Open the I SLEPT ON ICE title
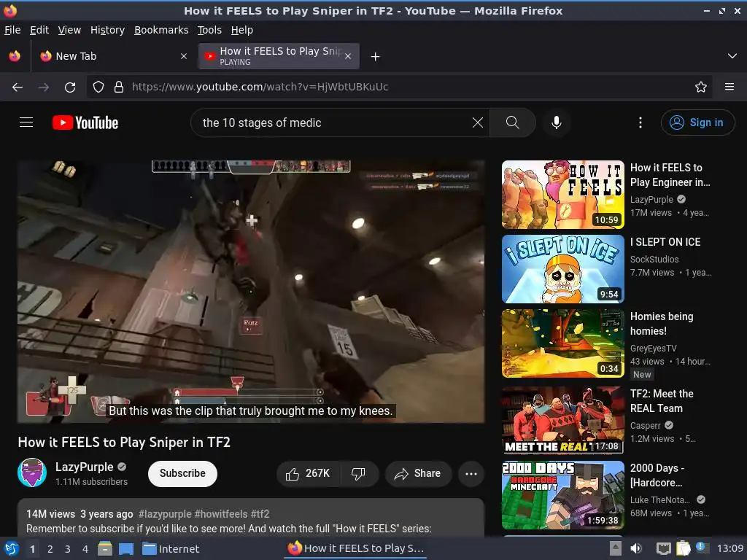 [665, 242]
